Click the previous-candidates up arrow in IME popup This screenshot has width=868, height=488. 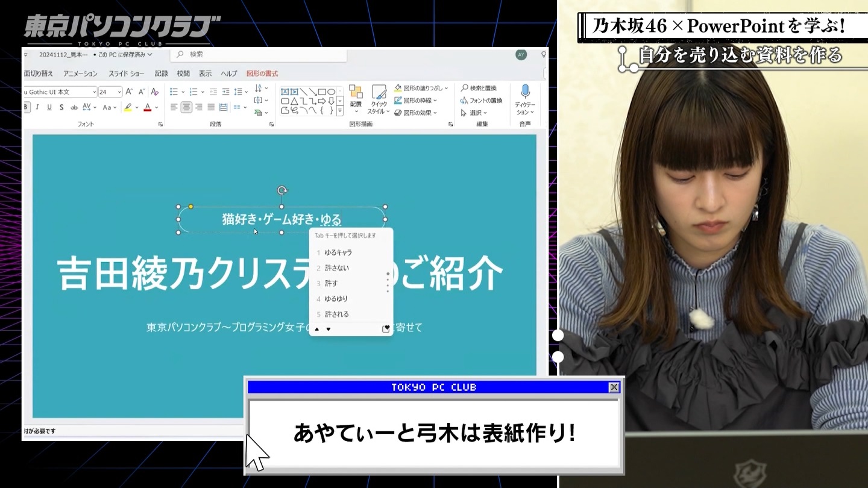pos(317,329)
